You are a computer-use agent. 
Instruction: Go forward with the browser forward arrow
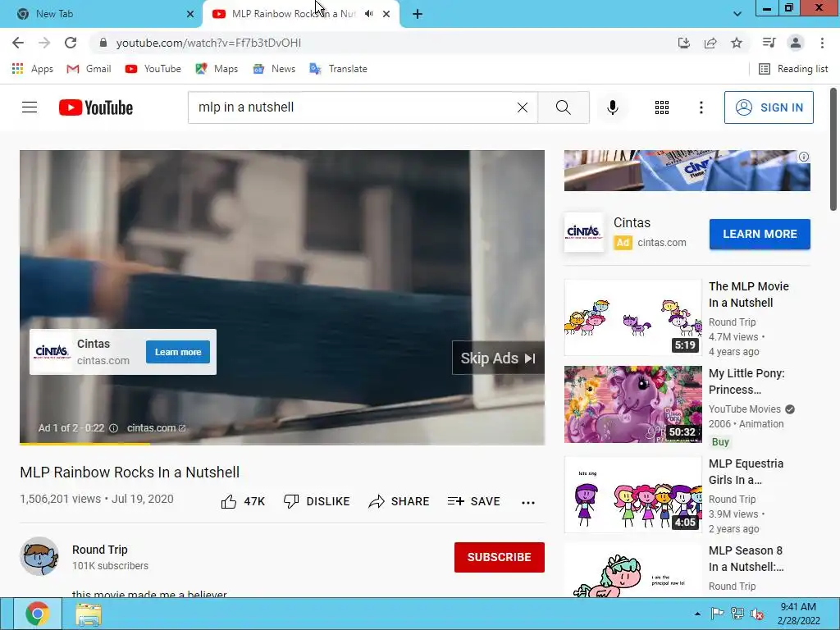tap(44, 43)
